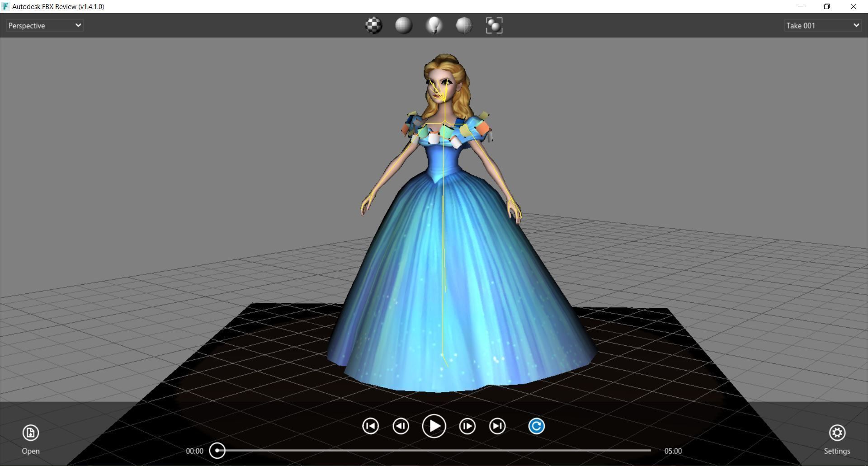Toggle the textured half-sphere display icon

pos(464,25)
